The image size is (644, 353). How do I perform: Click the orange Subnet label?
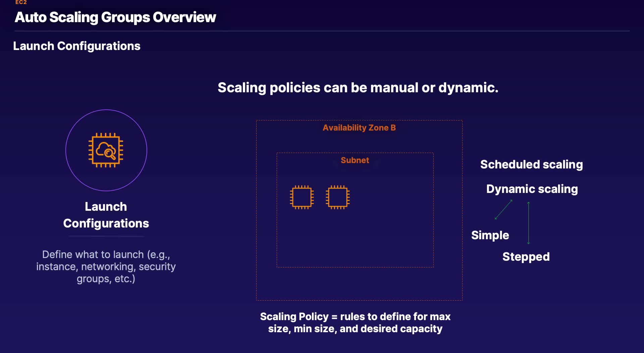pyautogui.click(x=355, y=160)
